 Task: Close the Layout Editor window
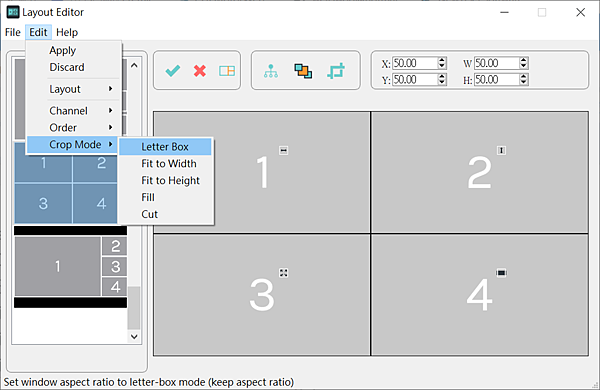(x=580, y=12)
